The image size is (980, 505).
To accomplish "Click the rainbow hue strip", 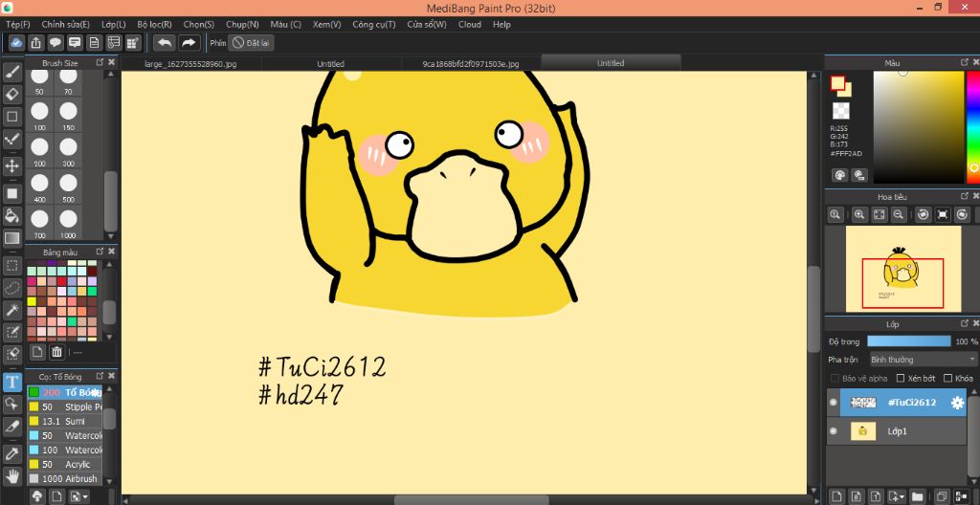I will pos(973,127).
